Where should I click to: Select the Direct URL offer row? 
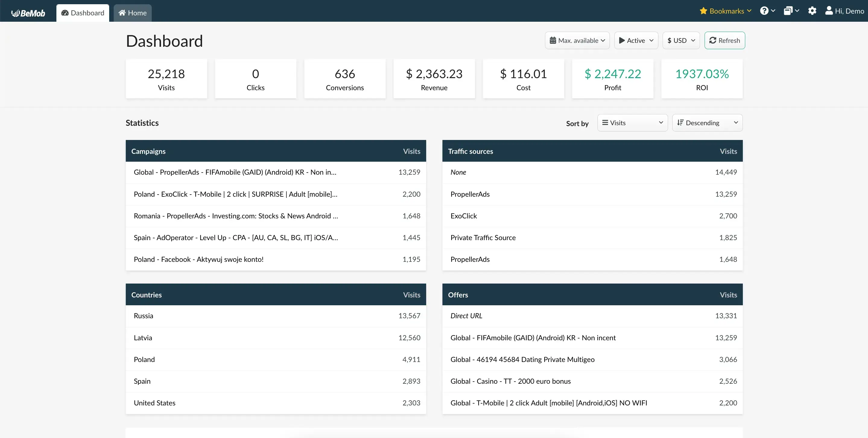coord(593,316)
